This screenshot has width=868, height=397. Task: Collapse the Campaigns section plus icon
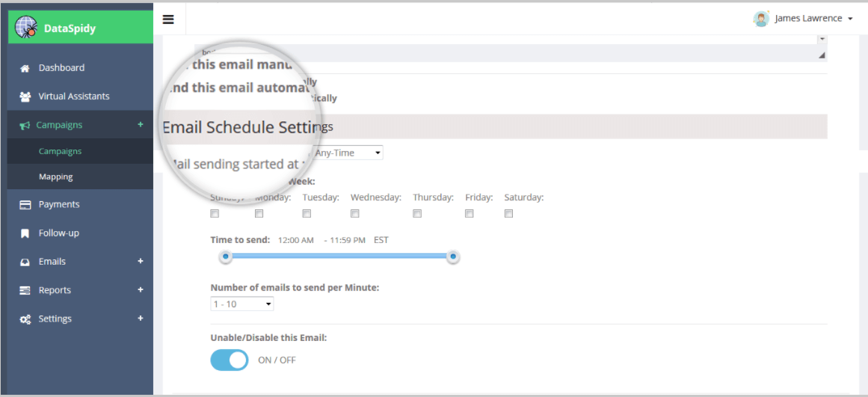point(141,125)
